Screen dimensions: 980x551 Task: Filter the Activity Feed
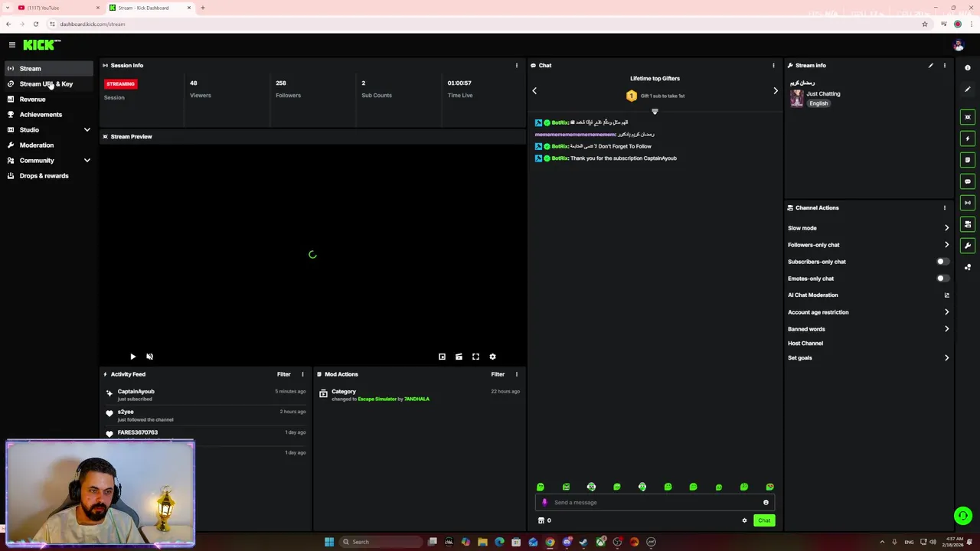[284, 374]
